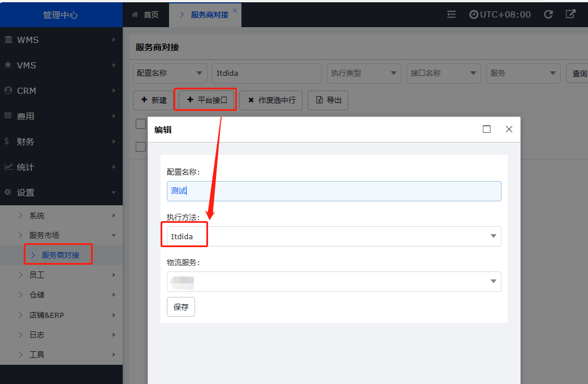Close the 编辑 dialog

tap(509, 129)
